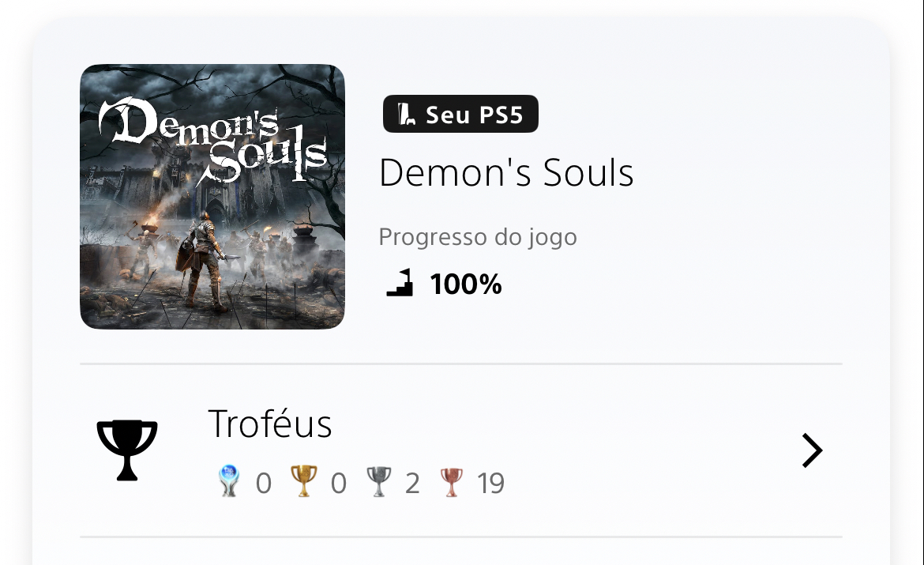Click the platinum trophy icon
Viewport: 924px width, 565px height.
point(229,480)
